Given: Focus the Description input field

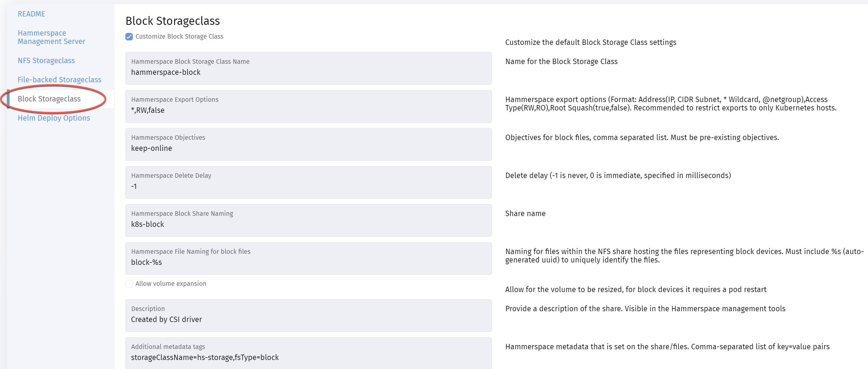Looking at the screenshot, I should pos(308,319).
